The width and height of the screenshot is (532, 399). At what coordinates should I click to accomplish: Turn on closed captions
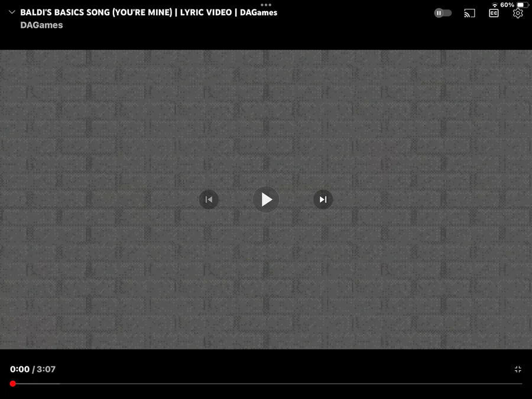coord(494,13)
